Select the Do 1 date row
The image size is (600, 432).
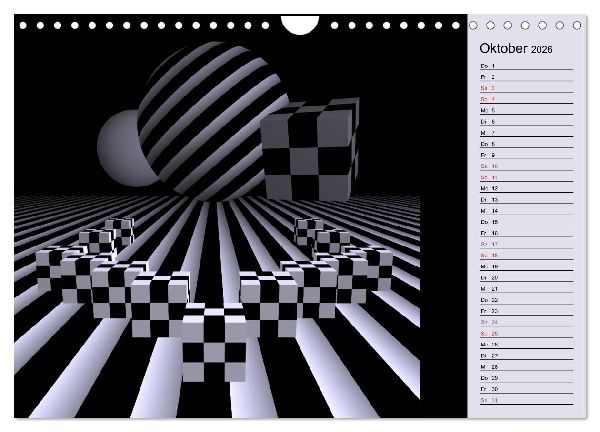pos(527,66)
